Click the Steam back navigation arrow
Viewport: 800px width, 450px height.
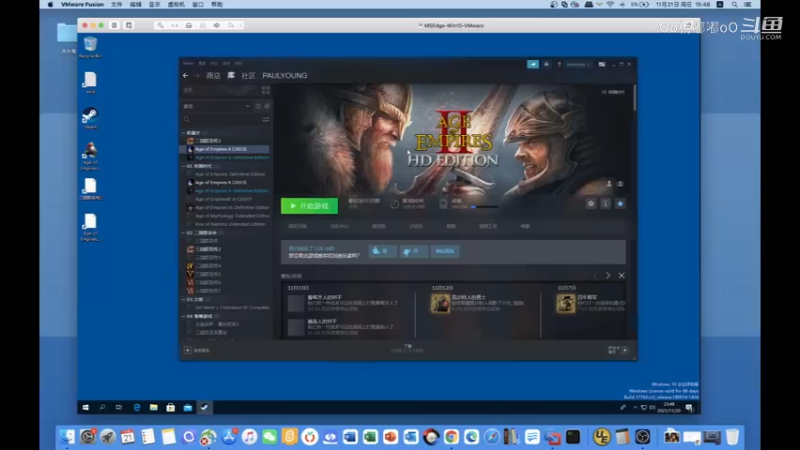[186, 76]
